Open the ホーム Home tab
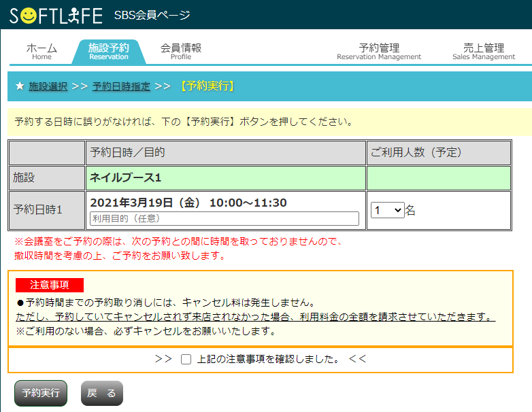 coord(41,51)
